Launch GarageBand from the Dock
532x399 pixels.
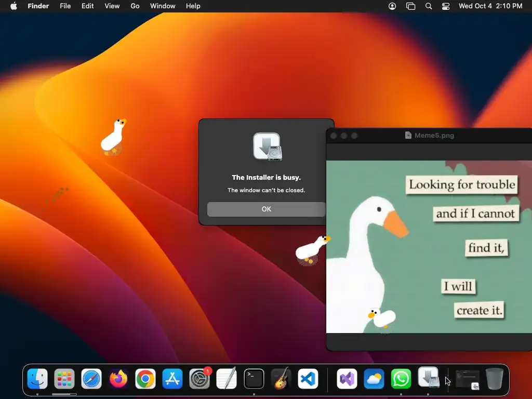[x=281, y=379]
